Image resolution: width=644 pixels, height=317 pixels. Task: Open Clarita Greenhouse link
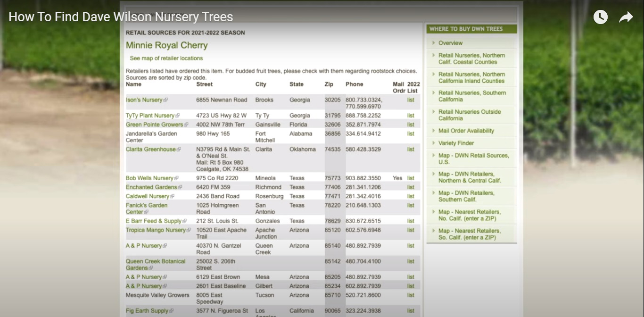[150, 150]
